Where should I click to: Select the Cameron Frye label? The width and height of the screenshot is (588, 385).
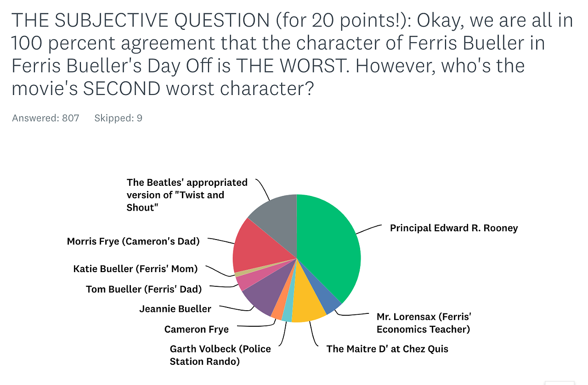197,329
